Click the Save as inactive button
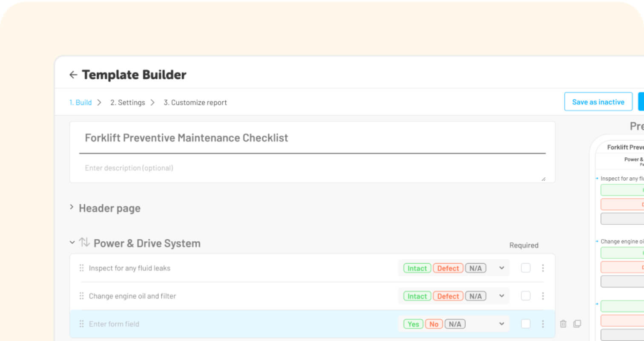 coord(598,102)
